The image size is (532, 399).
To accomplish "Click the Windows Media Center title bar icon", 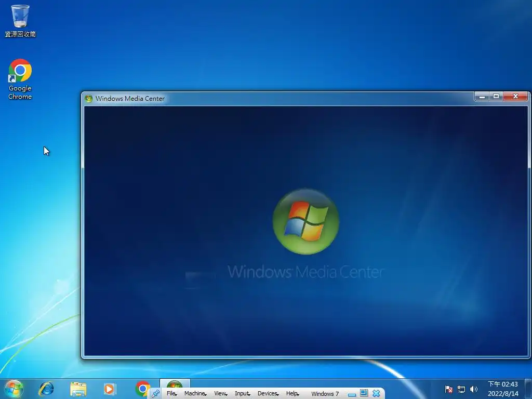I will (88, 99).
